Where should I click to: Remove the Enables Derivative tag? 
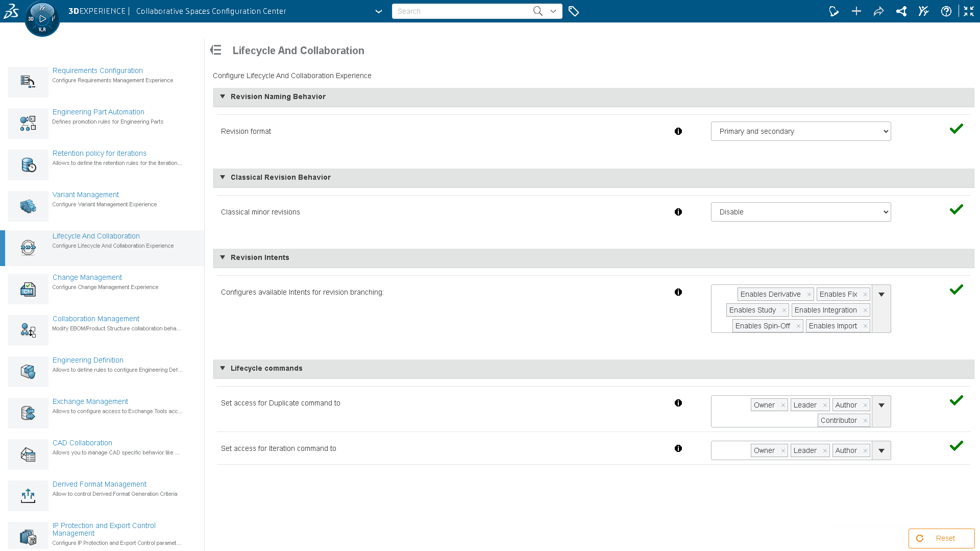(x=809, y=295)
